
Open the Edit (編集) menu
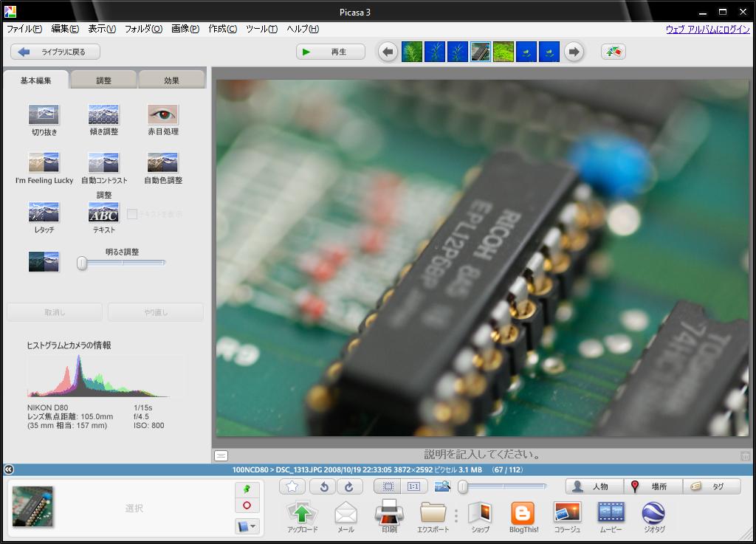(x=65, y=29)
